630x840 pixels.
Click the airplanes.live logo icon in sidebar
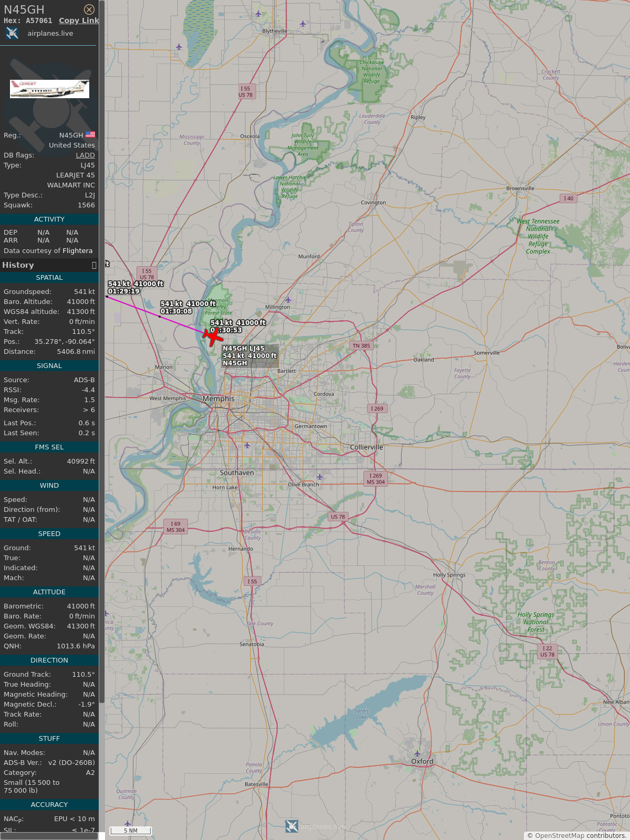click(x=12, y=33)
